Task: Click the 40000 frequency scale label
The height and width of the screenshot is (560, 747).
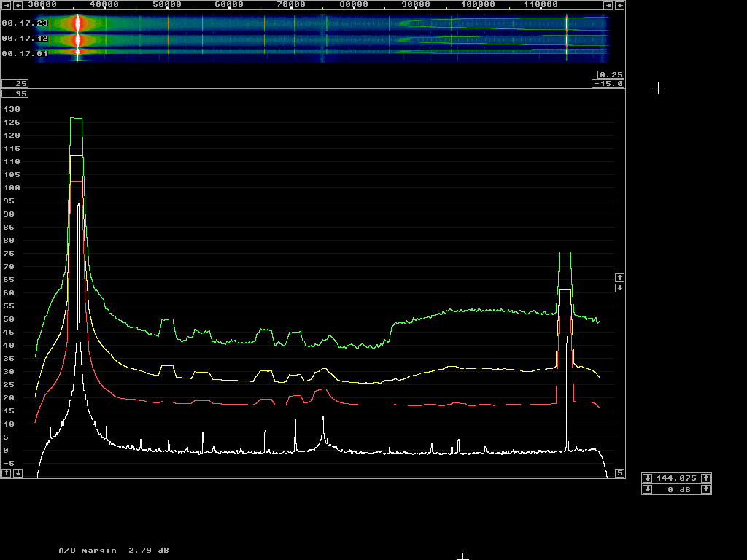Action: pos(104,4)
